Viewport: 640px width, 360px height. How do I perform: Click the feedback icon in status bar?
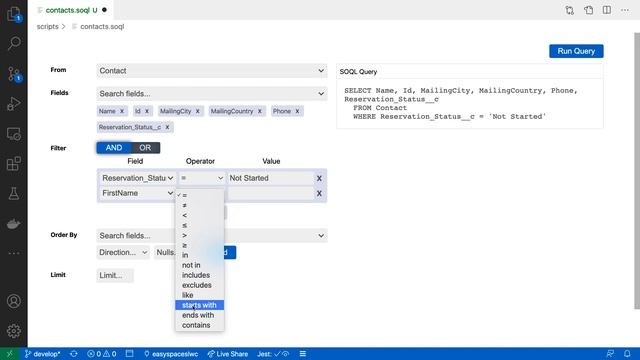click(x=610, y=354)
